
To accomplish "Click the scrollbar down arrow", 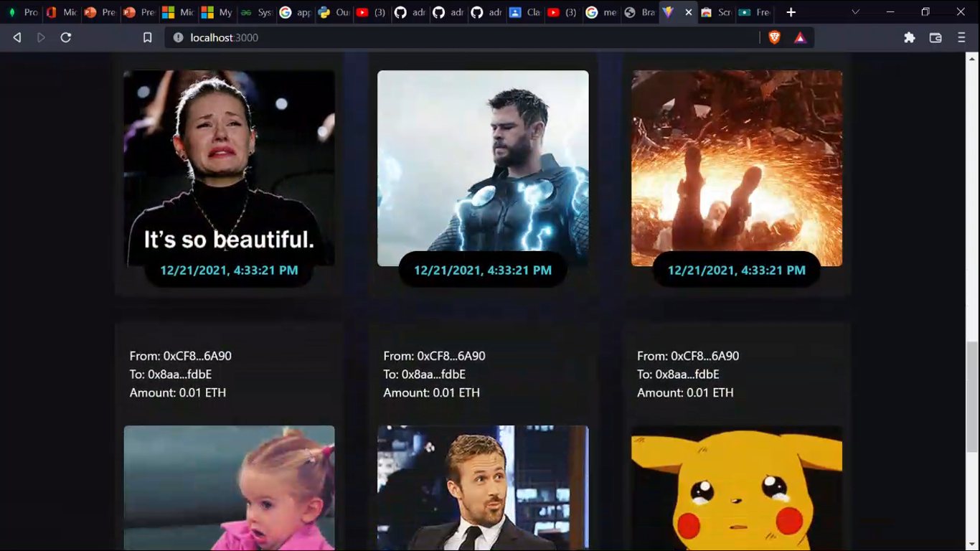I will click(x=973, y=545).
